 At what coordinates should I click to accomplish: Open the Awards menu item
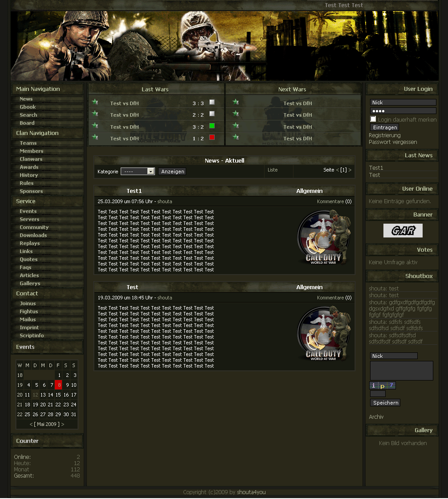coord(29,167)
